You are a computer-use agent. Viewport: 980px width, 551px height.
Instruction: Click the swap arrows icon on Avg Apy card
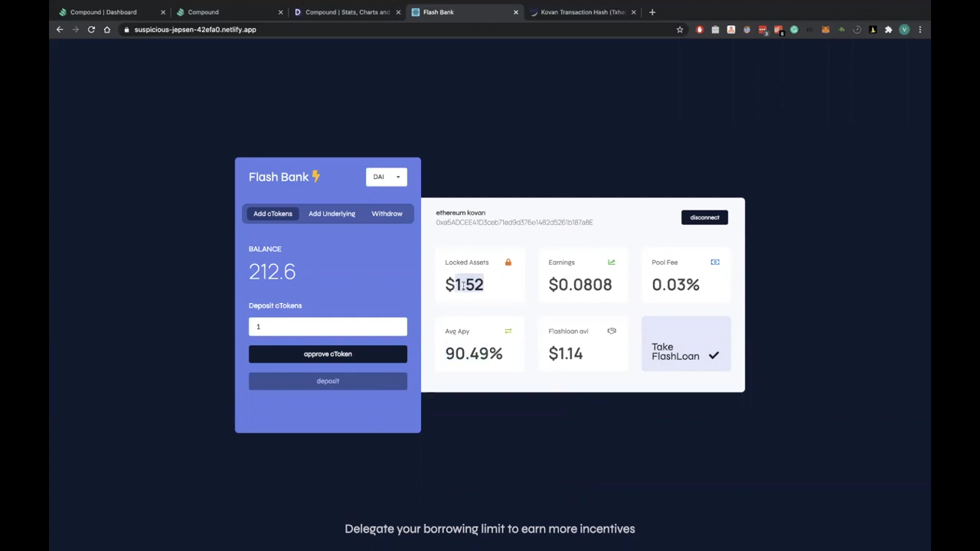point(508,331)
